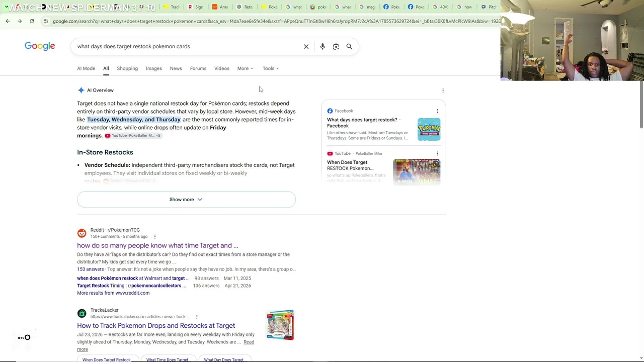Clear the search query with the X
Screen dimensions: 644x362
pyautogui.click(x=306, y=46)
